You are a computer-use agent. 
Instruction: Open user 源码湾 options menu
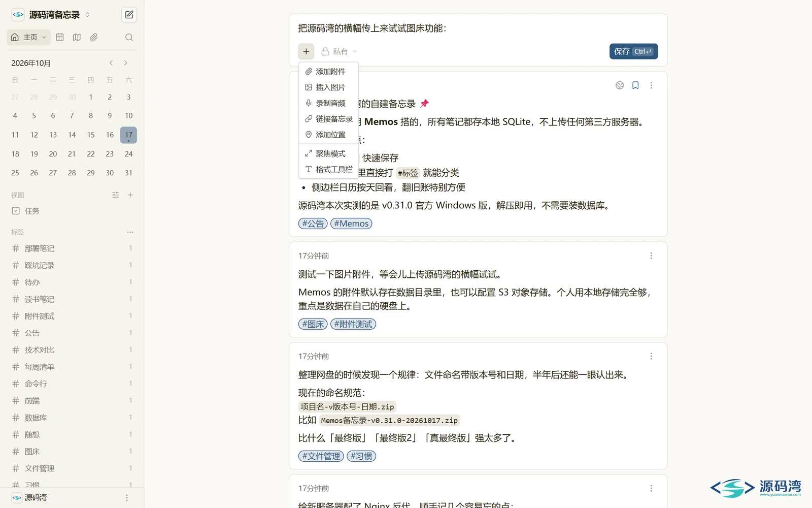(x=127, y=498)
